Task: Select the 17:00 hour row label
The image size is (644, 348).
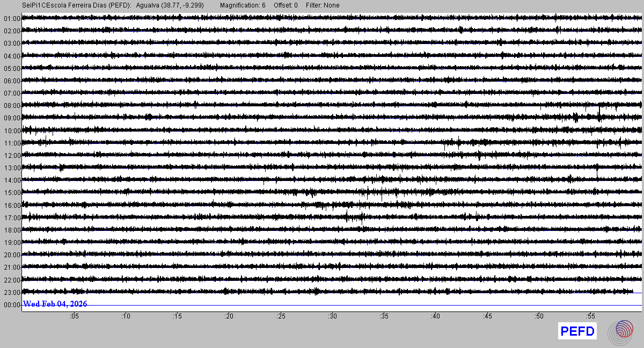Action: 11,218
